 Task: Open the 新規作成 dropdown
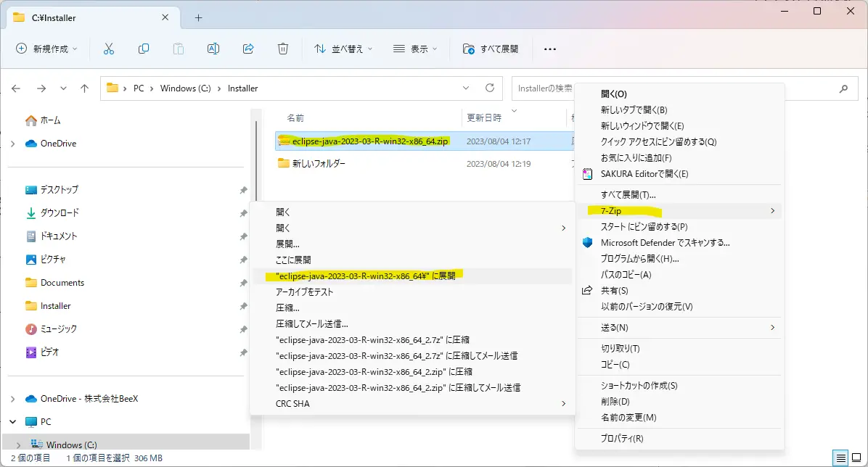46,49
